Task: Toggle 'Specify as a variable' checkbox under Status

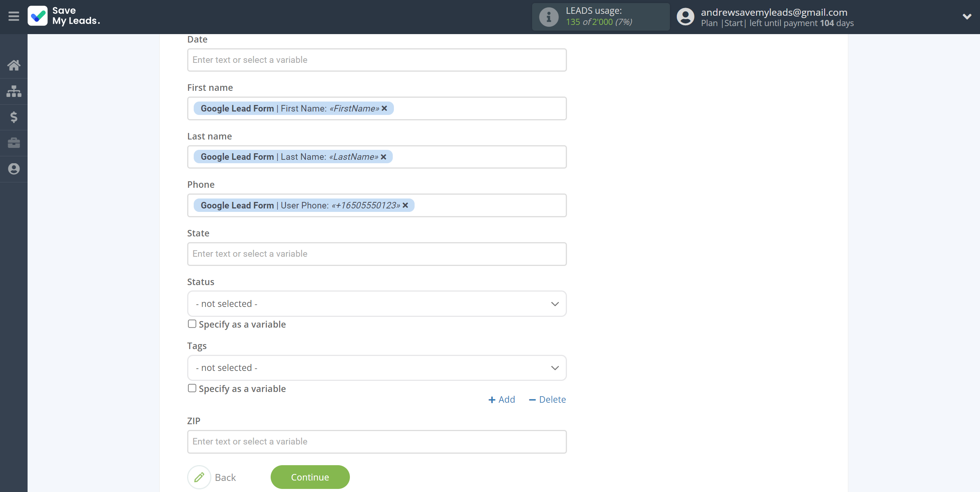Action: point(191,324)
